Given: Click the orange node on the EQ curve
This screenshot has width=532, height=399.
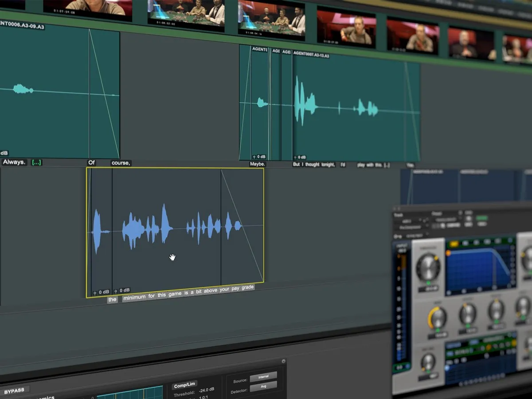Looking at the screenshot, I should click(448, 254).
